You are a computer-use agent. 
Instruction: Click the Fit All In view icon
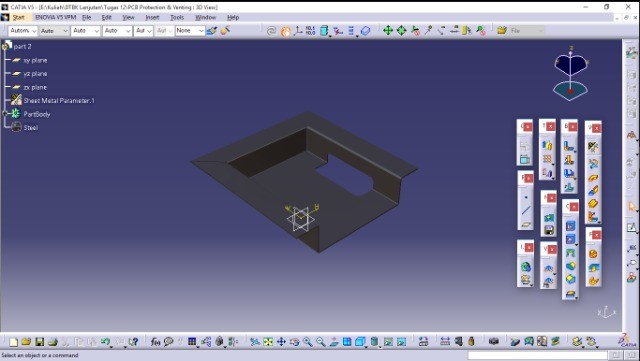point(268,341)
